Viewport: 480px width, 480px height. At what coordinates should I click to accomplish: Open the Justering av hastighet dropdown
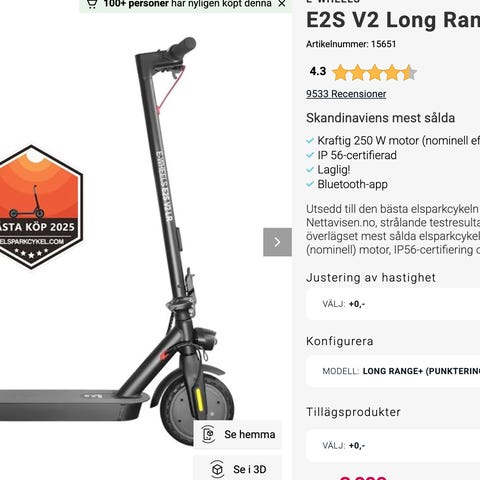click(x=393, y=304)
